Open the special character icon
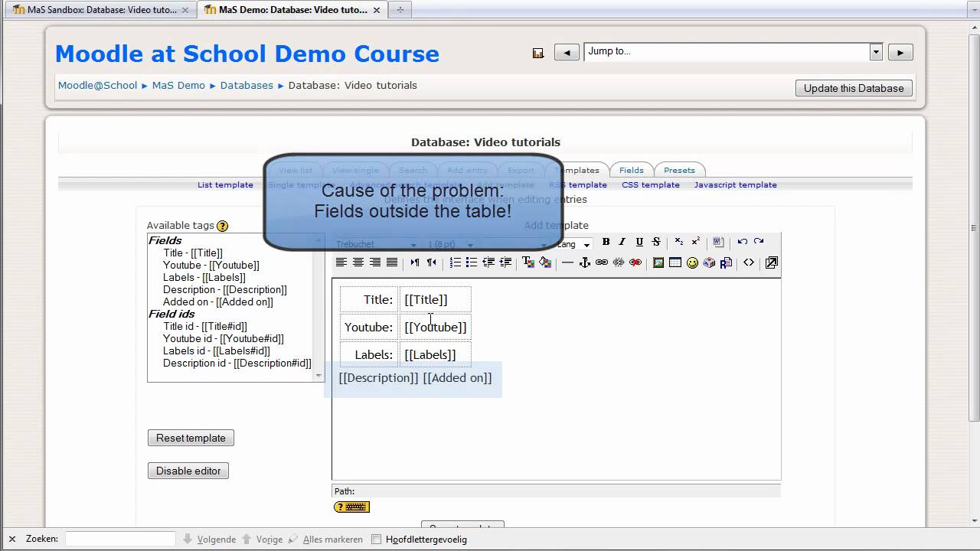This screenshot has width=980, height=551. 709,262
